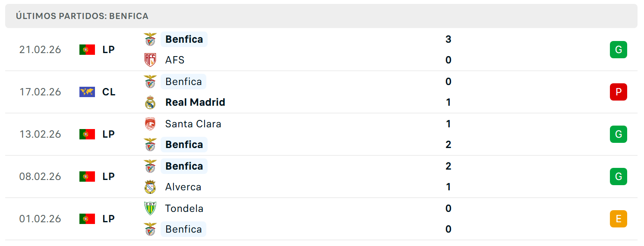Click the Real Madrid crest icon
The height and width of the screenshot is (246, 644).
pos(150,102)
